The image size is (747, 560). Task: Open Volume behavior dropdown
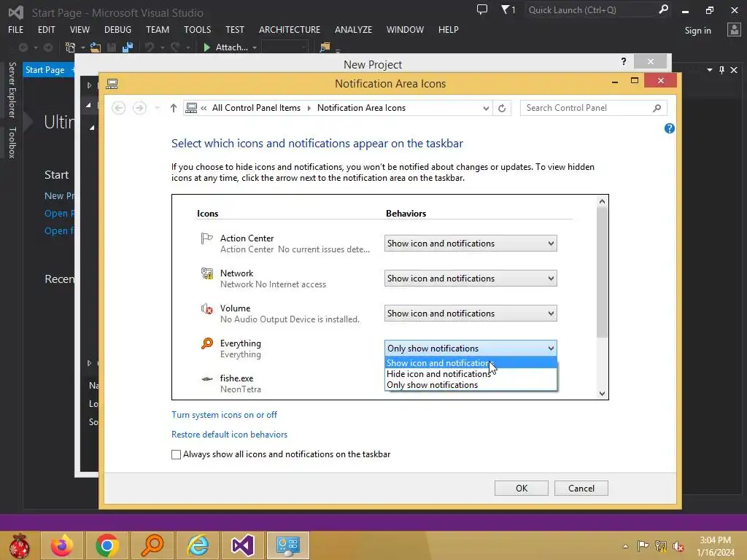[471, 314]
